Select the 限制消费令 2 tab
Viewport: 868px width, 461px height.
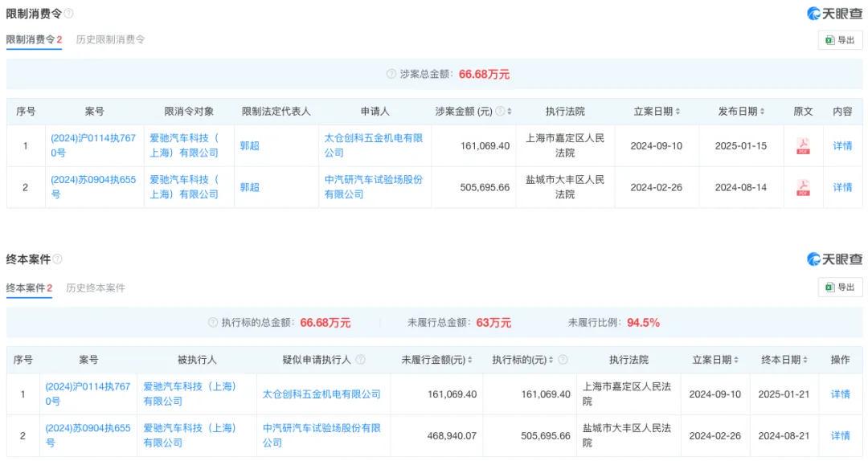[34, 40]
